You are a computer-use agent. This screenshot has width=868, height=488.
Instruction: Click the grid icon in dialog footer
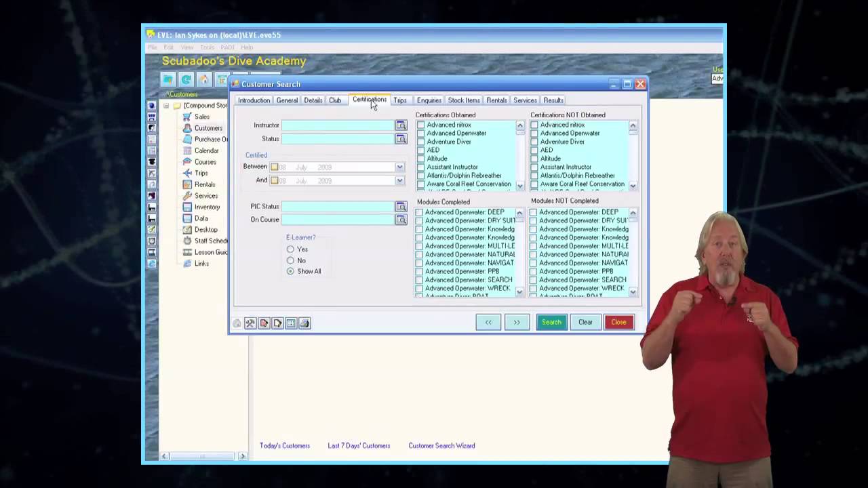click(x=291, y=323)
